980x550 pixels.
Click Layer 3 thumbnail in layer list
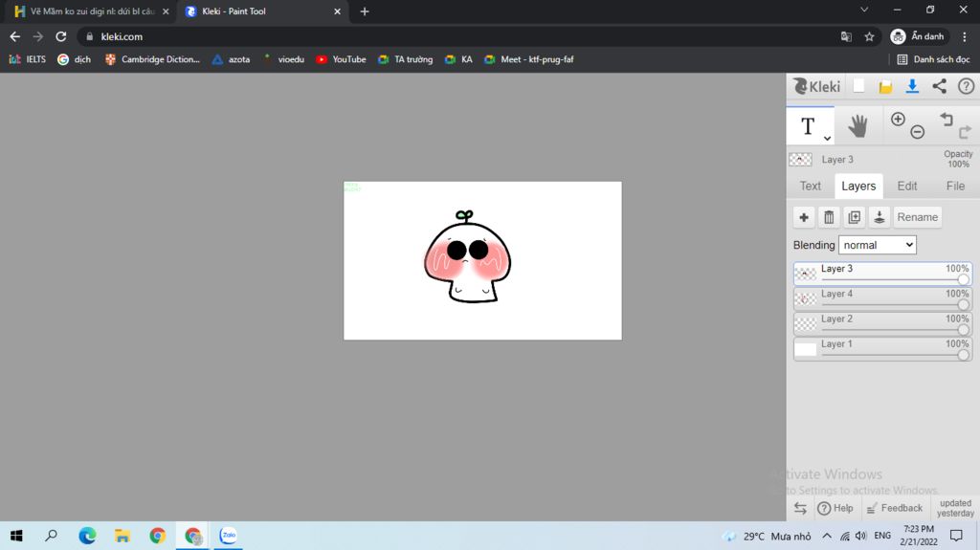805,274
